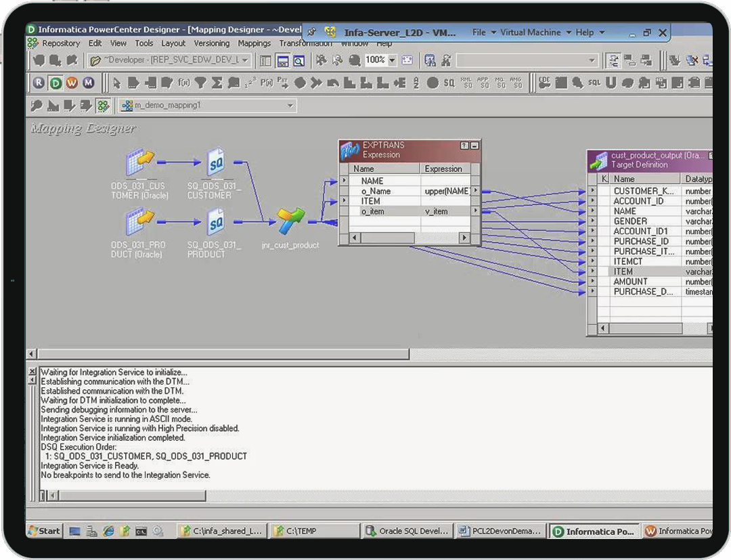Close the output window with its X
Screen dimensions: 731x560
32,372
